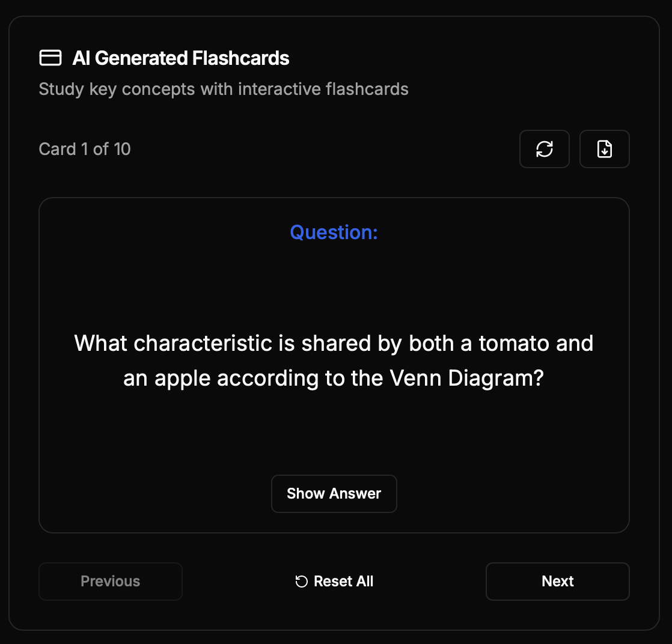Click the flashcards icon beside the title
Viewport: 672px width, 644px height.
(51, 58)
